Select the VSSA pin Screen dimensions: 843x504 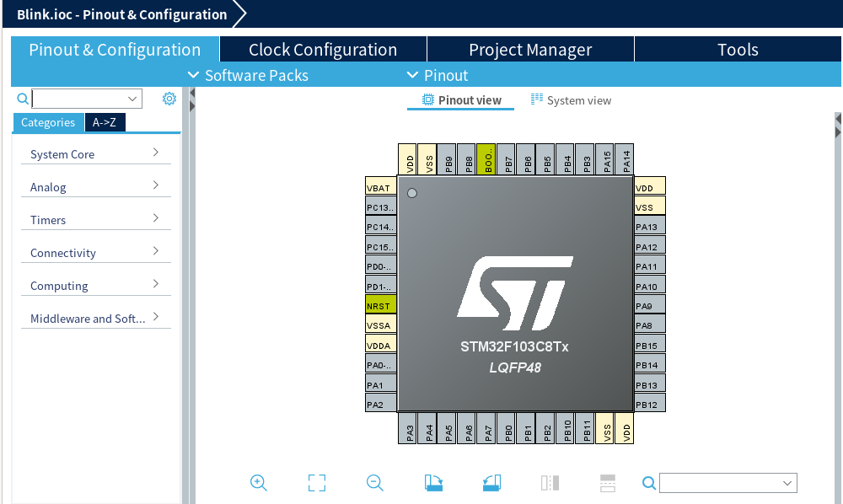click(x=381, y=324)
